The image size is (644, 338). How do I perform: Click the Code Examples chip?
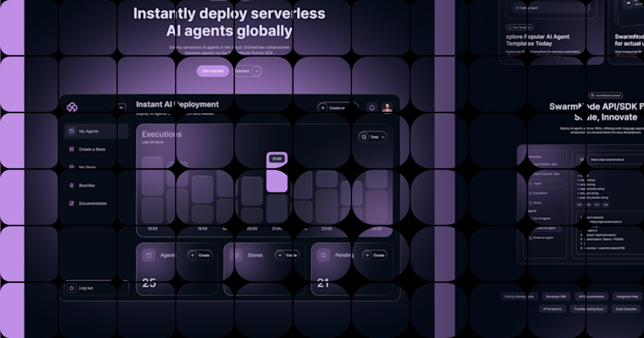click(x=626, y=309)
